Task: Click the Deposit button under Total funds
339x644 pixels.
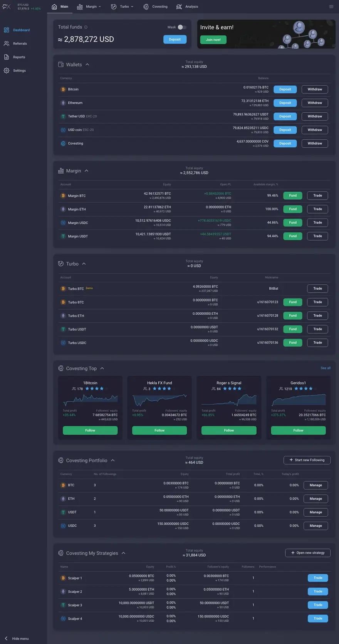Action: click(x=175, y=39)
